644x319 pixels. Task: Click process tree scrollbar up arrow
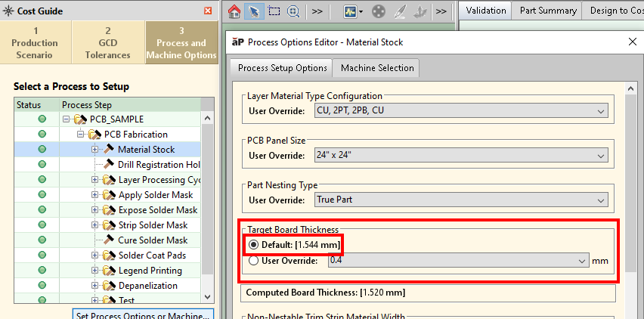pyautogui.click(x=208, y=119)
